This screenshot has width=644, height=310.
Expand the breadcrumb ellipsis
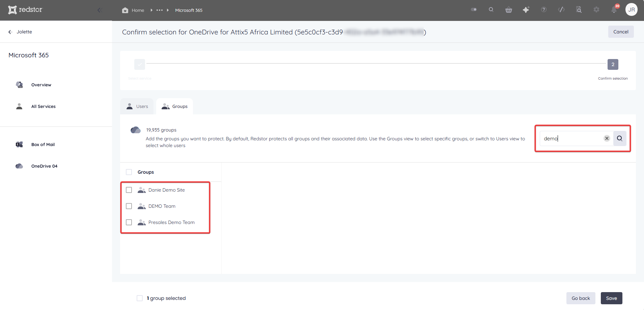pos(160,10)
